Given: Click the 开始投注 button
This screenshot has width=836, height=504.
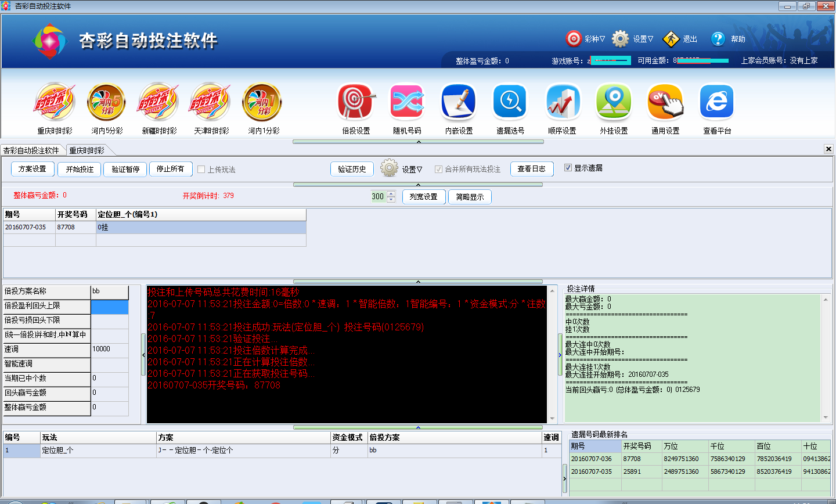Looking at the screenshot, I should [80, 169].
